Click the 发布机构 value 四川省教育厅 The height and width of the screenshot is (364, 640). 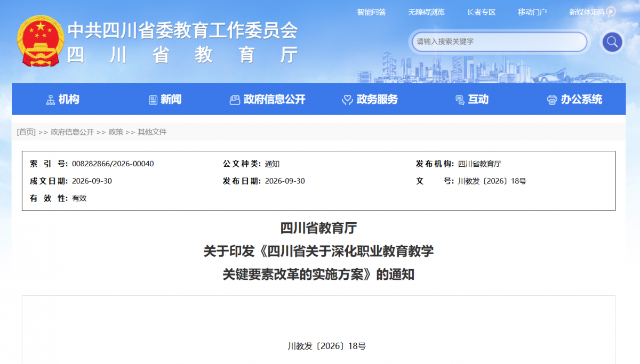tap(479, 164)
